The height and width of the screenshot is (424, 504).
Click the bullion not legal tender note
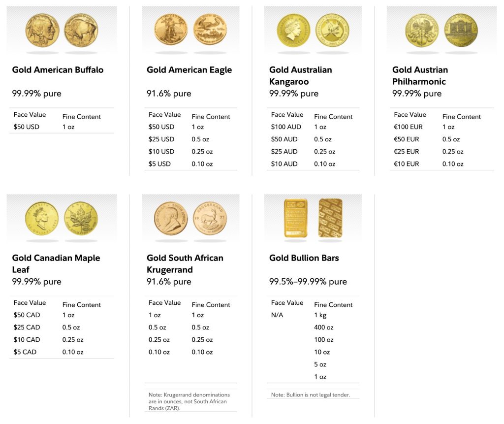pyautogui.click(x=310, y=395)
